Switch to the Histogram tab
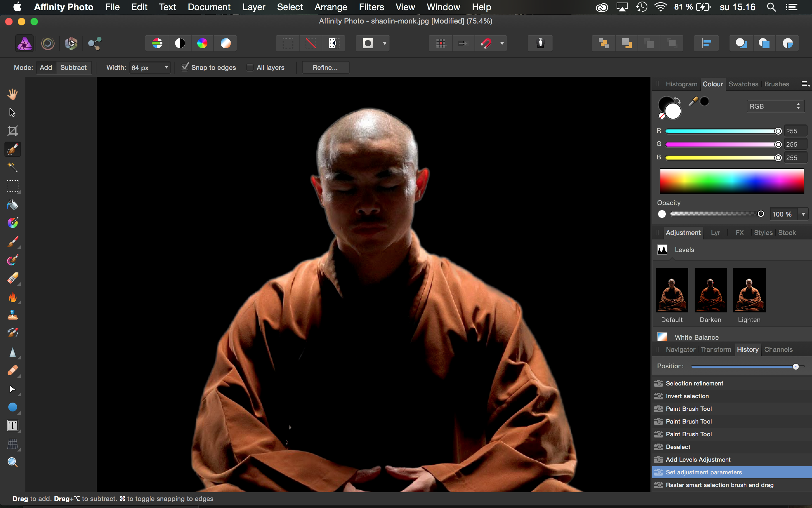This screenshot has width=812, height=508. 681,84
